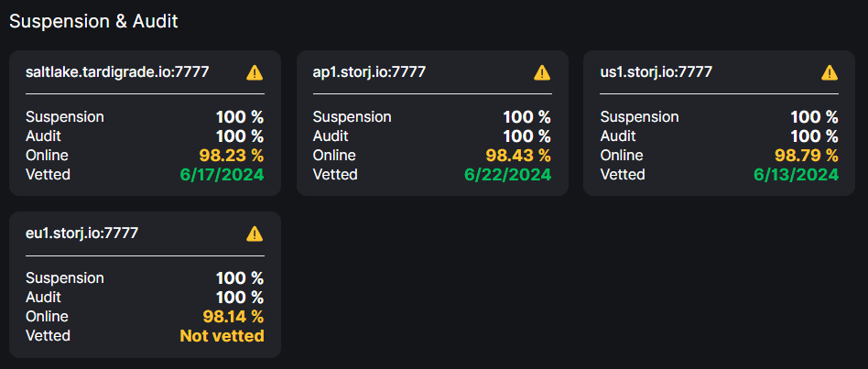The image size is (868, 369).
Task: Click the 98.79 % online value on us1
Action: click(806, 156)
